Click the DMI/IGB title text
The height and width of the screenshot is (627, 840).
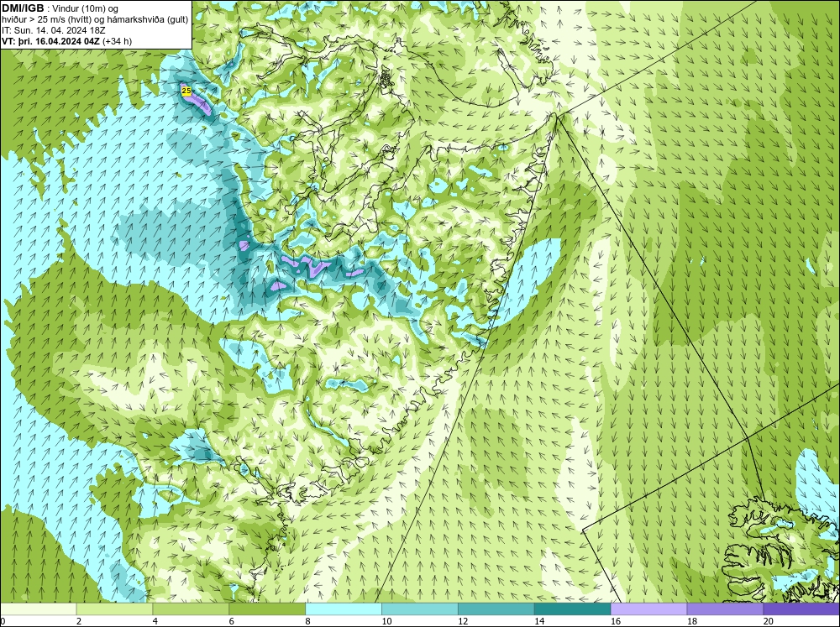click(23, 8)
